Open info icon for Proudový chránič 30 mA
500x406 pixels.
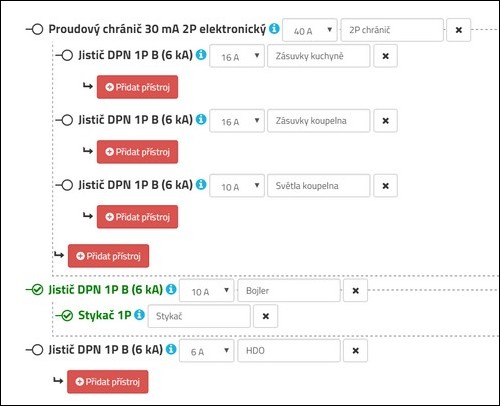274,29
